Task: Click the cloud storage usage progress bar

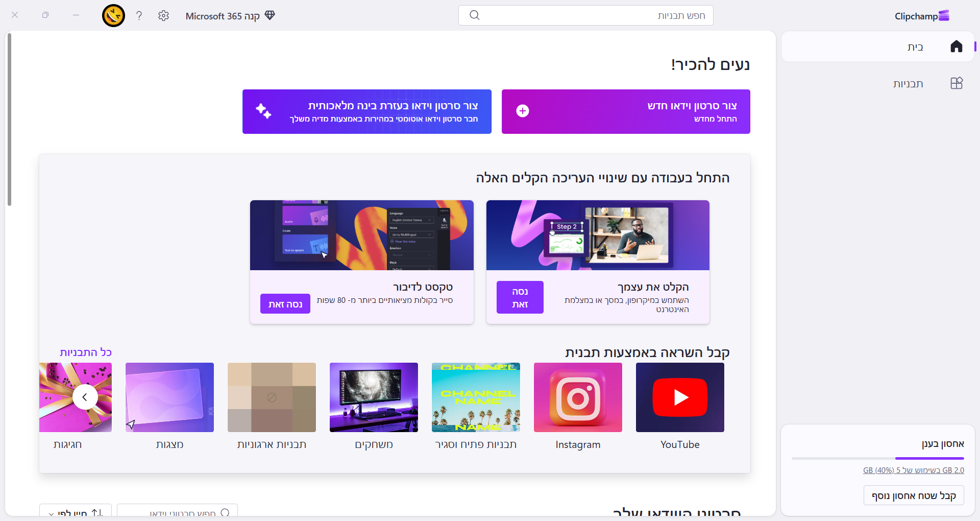Action: point(877,458)
